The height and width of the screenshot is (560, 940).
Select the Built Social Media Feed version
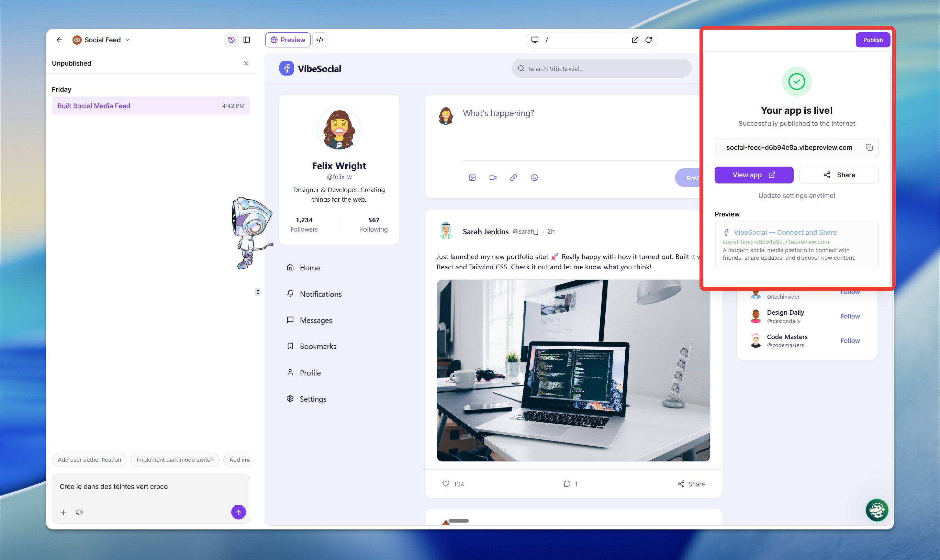tap(151, 106)
